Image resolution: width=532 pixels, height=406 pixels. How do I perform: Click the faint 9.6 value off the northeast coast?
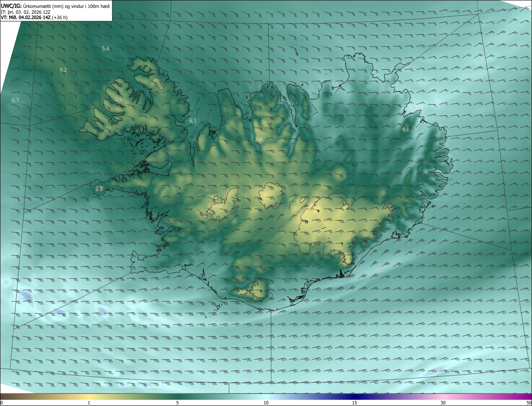click(x=417, y=108)
